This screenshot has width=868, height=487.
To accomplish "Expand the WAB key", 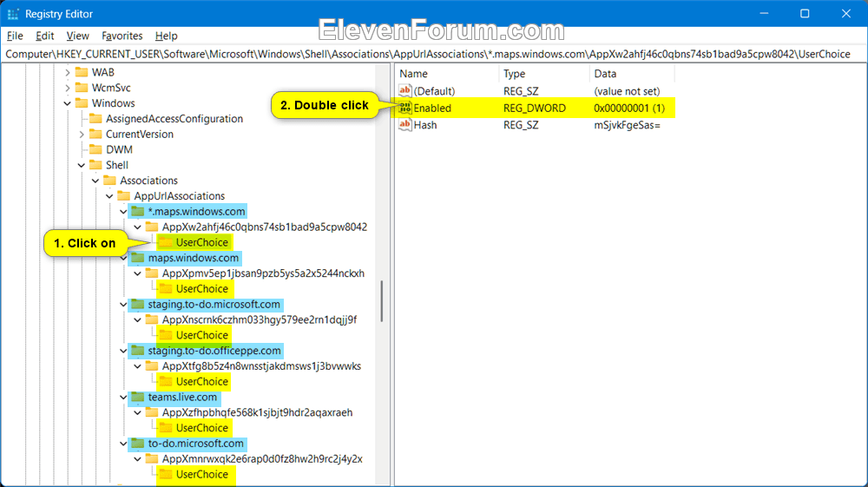I will click(68, 73).
